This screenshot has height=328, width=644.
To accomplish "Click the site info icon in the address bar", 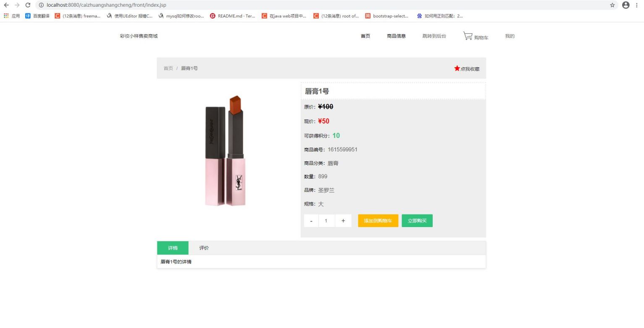I will pos(41,5).
